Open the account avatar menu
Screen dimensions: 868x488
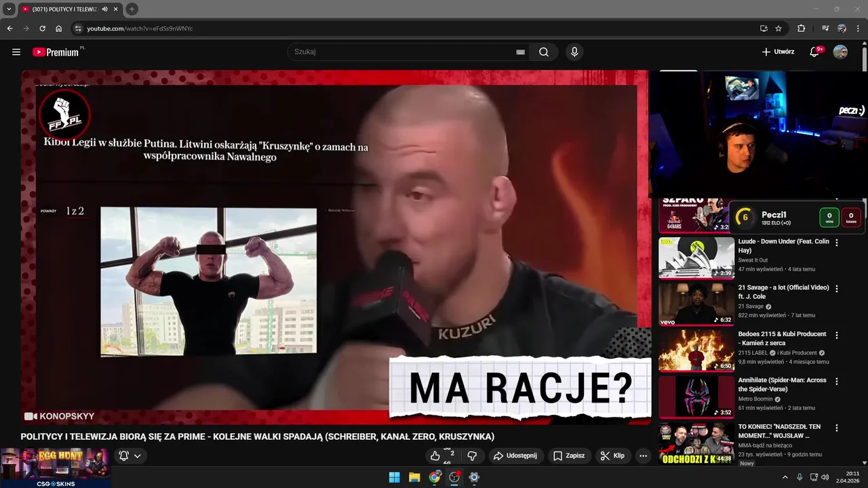(x=840, y=52)
